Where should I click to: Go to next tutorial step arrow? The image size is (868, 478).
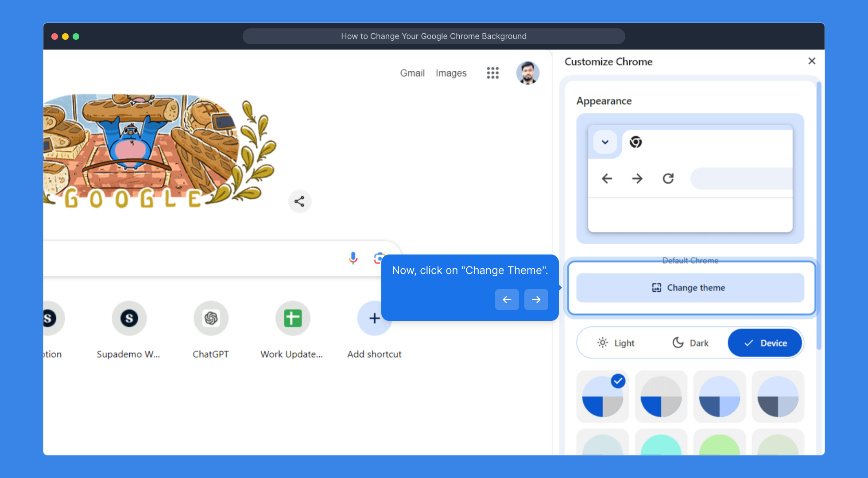click(536, 300)
